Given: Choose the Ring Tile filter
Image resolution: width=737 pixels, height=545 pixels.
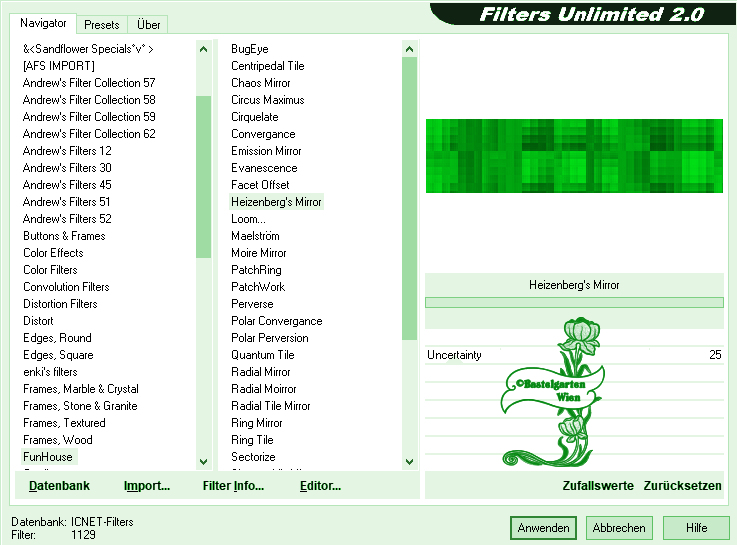Looking at the screenshot, I should [252, 440].
